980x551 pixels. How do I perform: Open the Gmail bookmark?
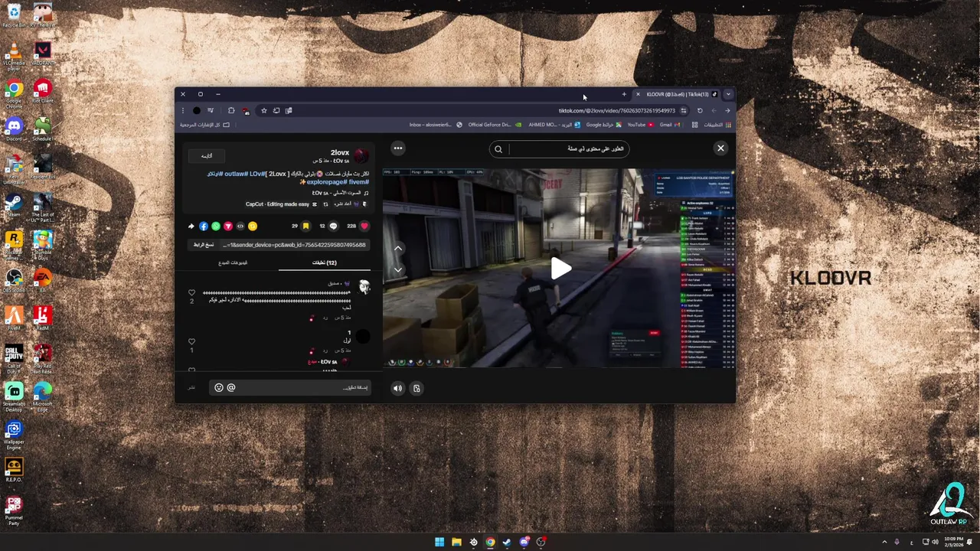click(x=669, y=125)
